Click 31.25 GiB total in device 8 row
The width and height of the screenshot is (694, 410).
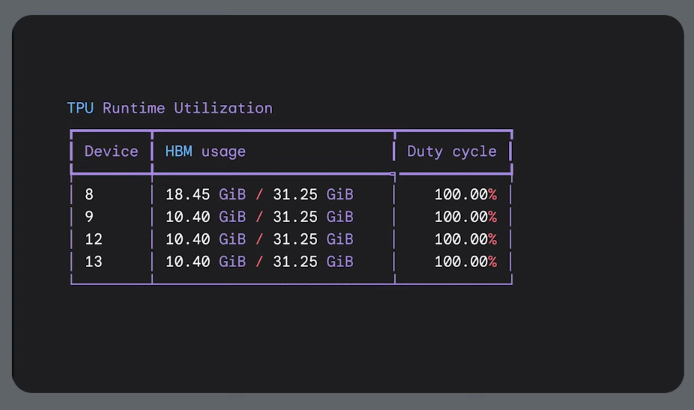pyautogui.click(x=313, y=194)
